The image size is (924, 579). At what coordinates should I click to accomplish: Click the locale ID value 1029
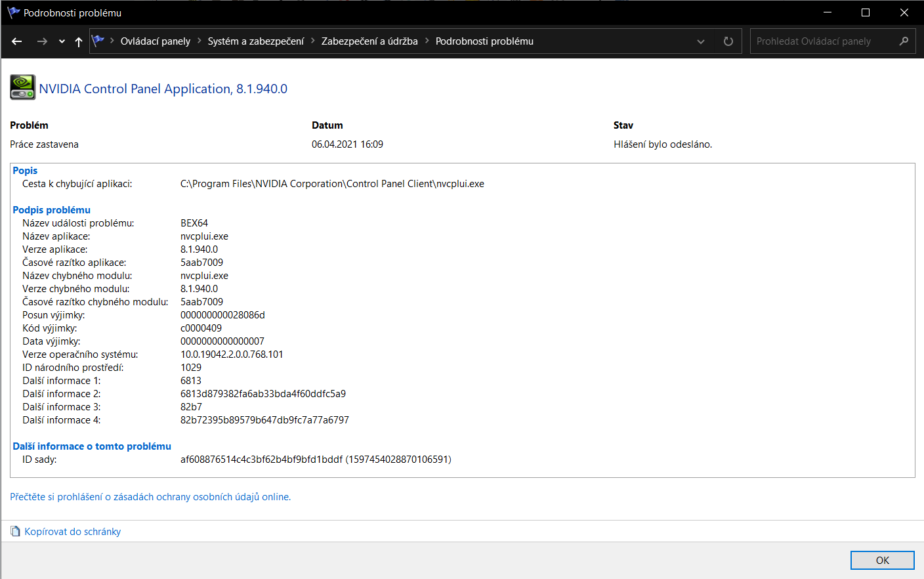pos(191,368)
